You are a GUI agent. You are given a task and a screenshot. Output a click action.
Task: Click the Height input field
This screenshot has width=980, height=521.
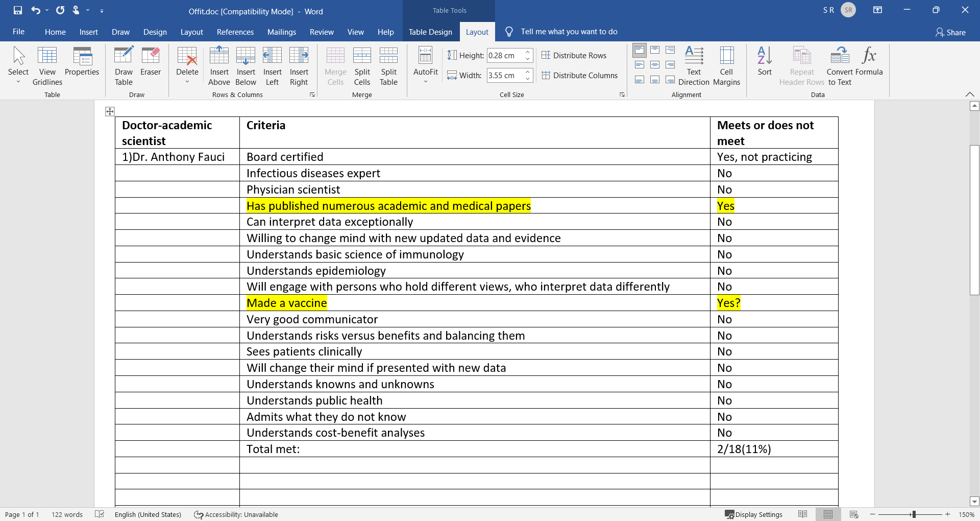point(505,55)
